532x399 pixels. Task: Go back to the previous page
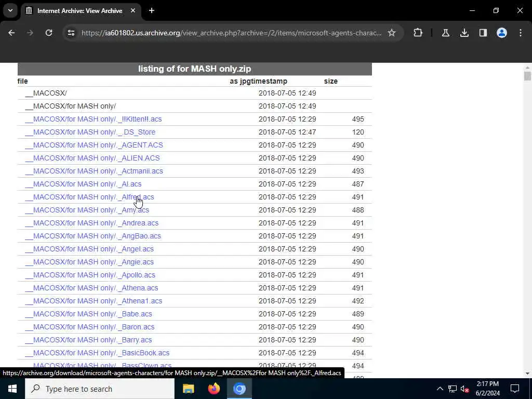point(11,33)
